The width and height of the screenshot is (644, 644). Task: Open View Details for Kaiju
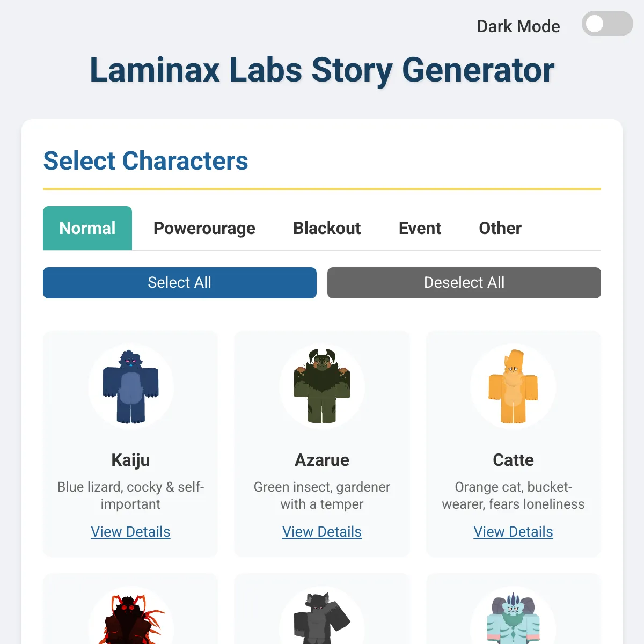click(x=130, y=532)
